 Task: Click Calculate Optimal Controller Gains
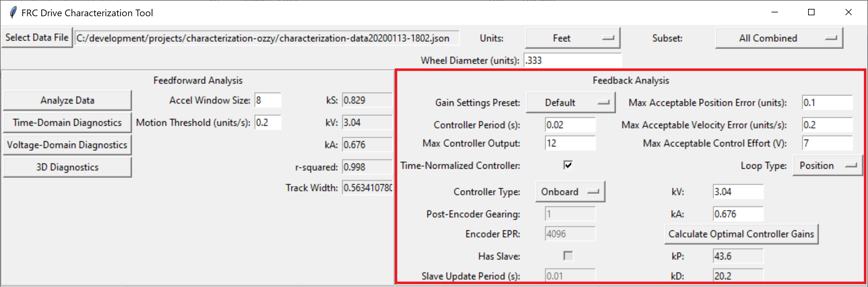741,234
